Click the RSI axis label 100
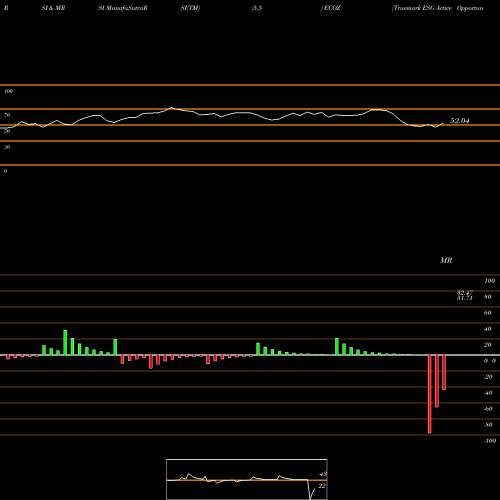Viewport: 500px width, 500px height. 9,91
